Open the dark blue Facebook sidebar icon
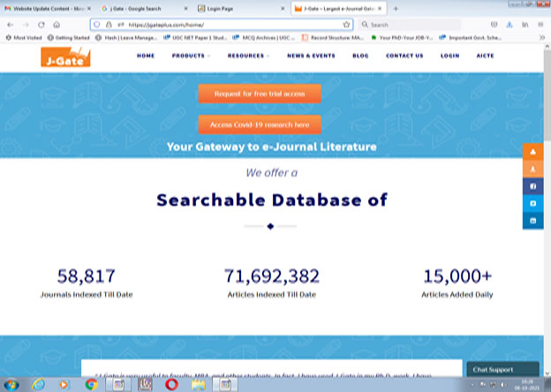This screenshot has width=551, height=392. pos(533,186)
